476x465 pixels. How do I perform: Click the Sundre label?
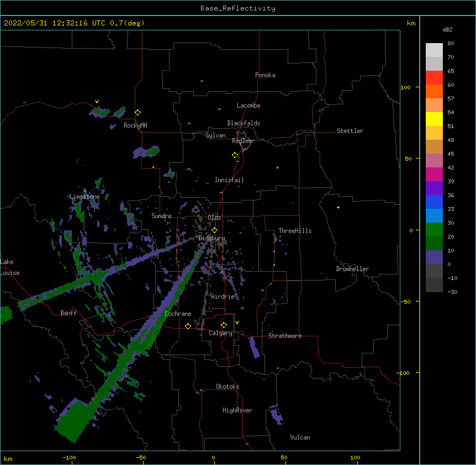[161, 216]
